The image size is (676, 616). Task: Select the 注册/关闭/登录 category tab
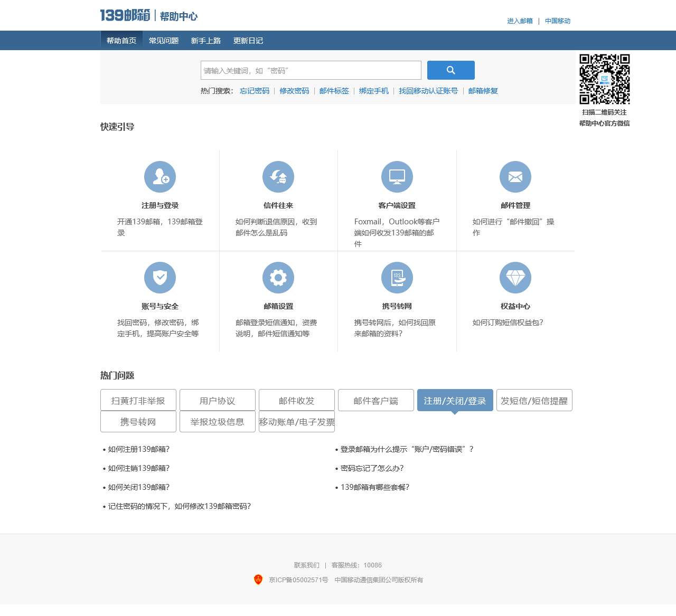tap(455, 400)
